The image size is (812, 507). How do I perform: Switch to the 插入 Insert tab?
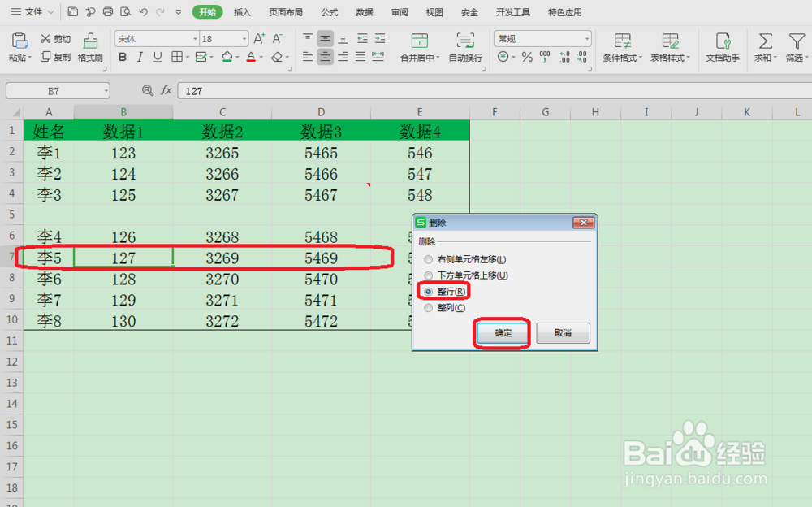click(x=242, y=12)
